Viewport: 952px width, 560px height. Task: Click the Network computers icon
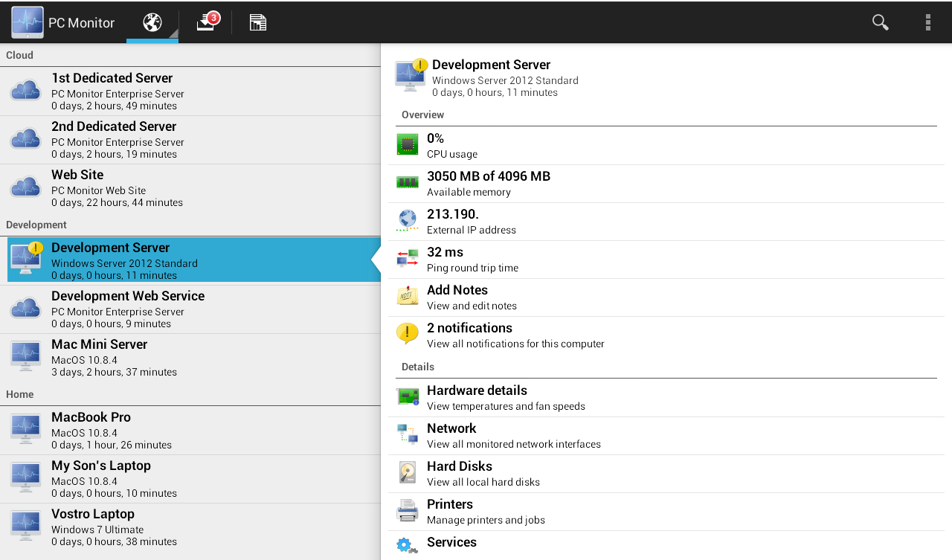coord(408,434)
